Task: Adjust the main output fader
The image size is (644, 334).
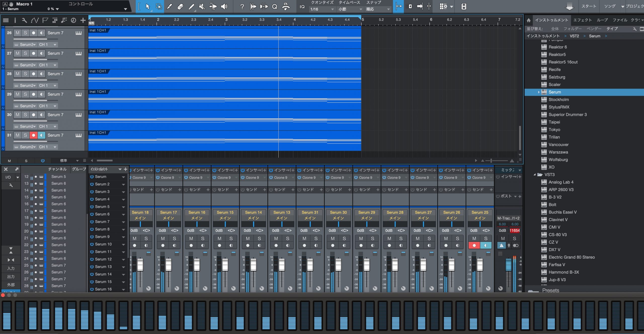Action: (x=508, y=265)
